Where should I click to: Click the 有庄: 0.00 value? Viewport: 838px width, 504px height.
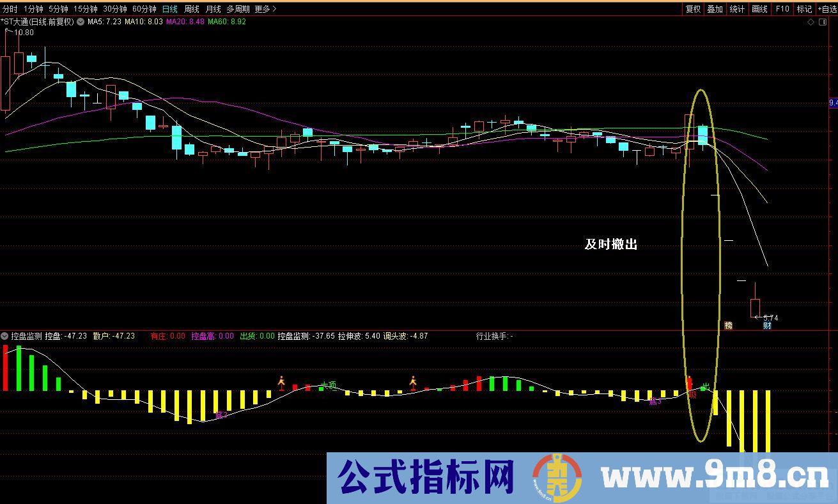168,335
